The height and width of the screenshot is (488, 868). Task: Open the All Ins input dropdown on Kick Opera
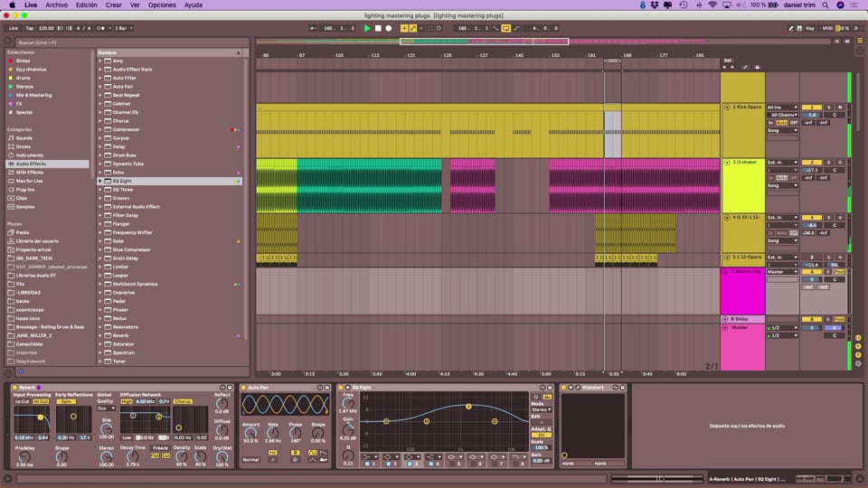[x=782, y=108]
